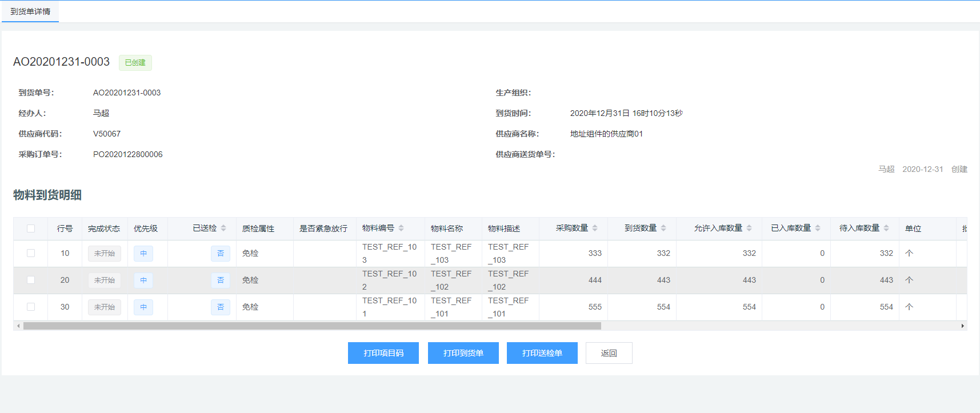Sort by 物料编号 column sort icon

click(401, 228)
